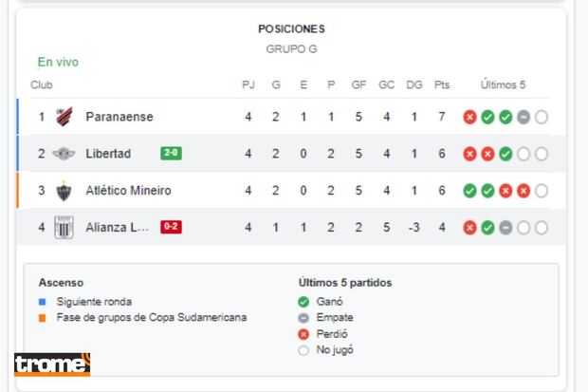Click the Libertad club crest icon
The image size is (588, 392).
[64, 154]
